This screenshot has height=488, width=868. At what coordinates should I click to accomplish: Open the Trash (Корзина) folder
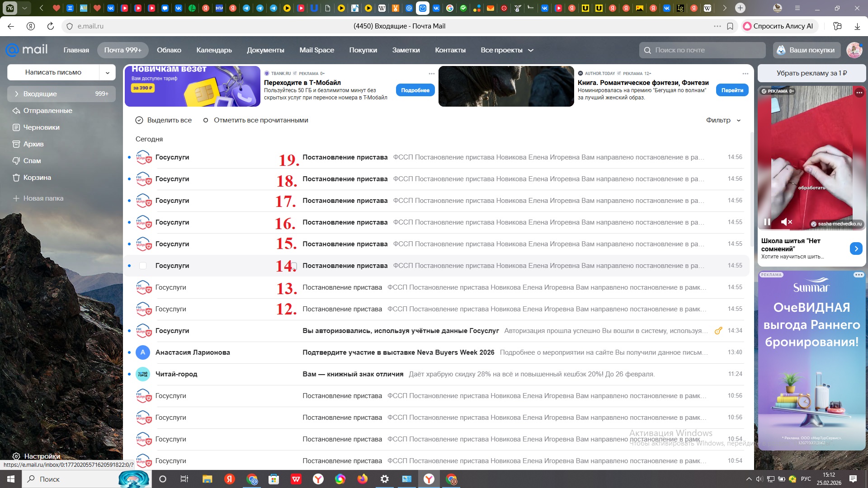pos(37,178)
